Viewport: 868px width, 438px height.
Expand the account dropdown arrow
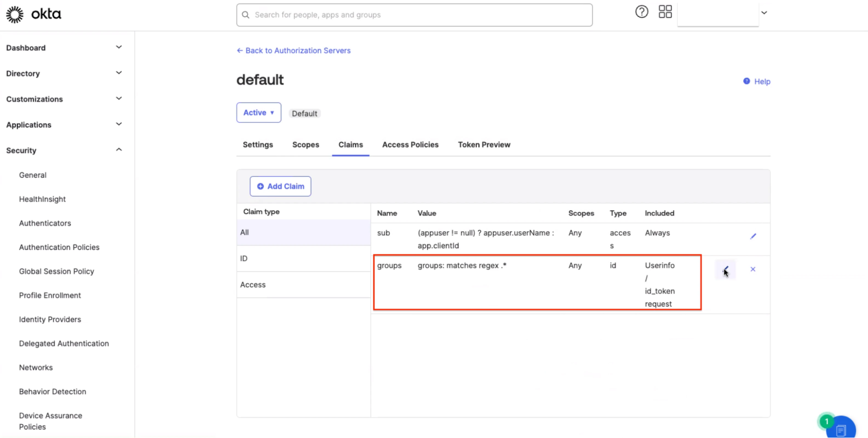tap(764, 13)
